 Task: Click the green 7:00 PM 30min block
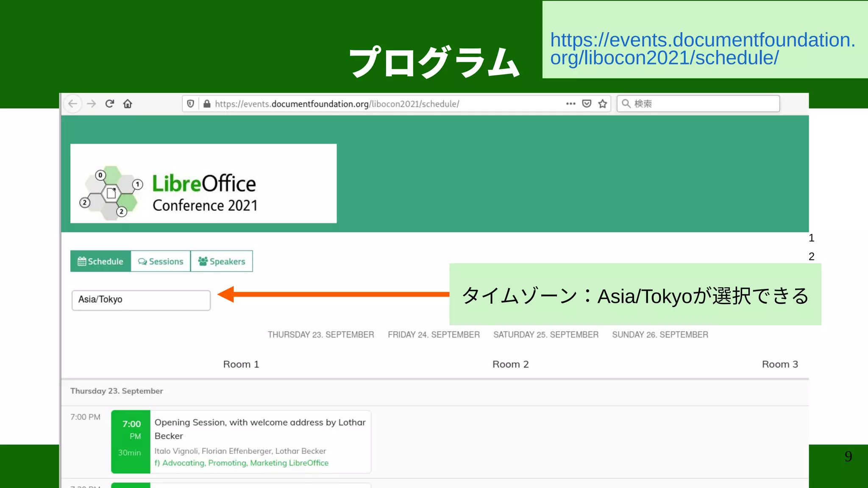[131, 442]
